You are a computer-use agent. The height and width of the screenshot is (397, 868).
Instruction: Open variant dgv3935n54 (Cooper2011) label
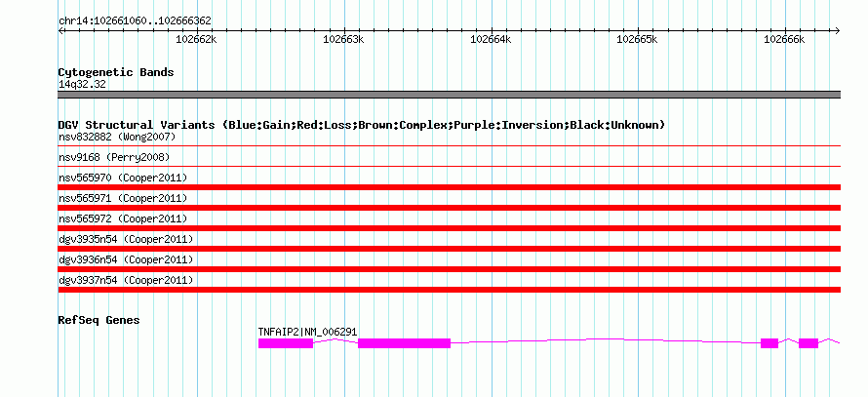tap(126, 239)
